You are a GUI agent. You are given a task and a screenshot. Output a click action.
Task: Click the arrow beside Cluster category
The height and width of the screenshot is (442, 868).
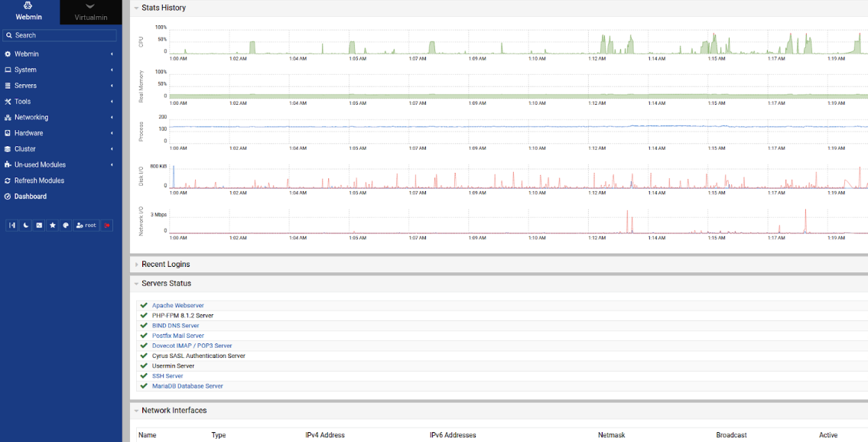[112, 149]
